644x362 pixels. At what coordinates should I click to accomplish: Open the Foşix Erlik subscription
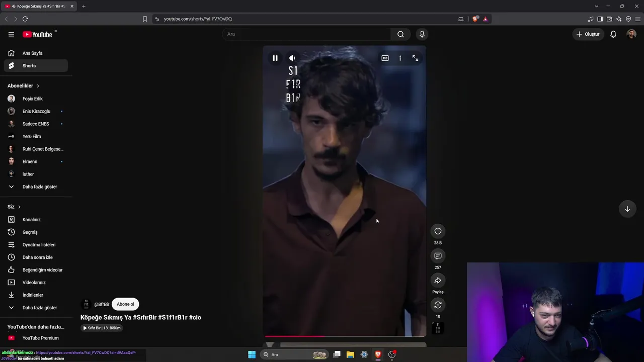point(36,99)
